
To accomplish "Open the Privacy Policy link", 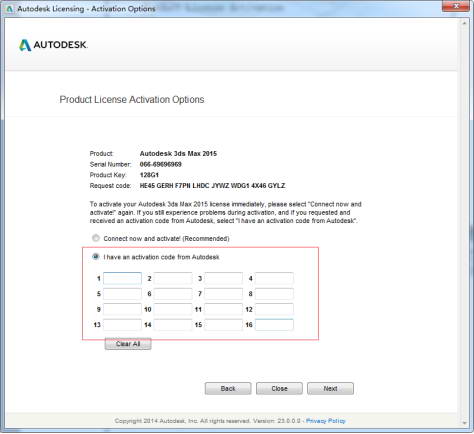I will (x=326, y=421).
